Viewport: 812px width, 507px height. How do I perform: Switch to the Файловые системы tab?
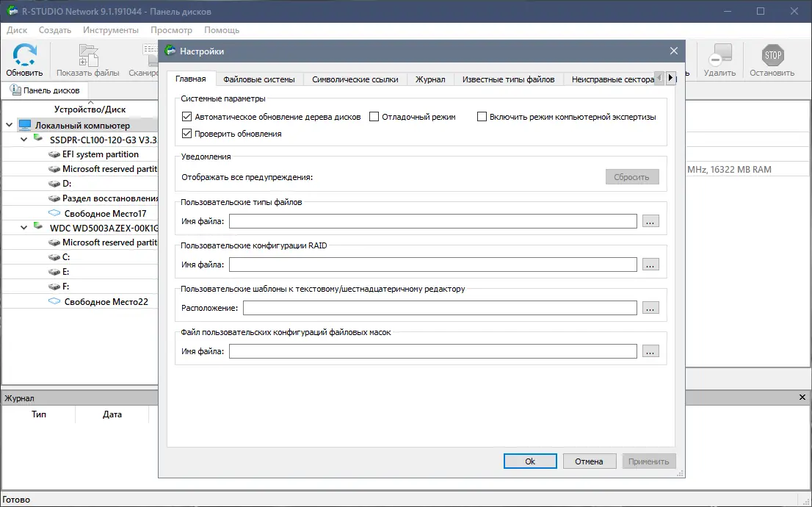pyautogui.click(x=258, y=79)
